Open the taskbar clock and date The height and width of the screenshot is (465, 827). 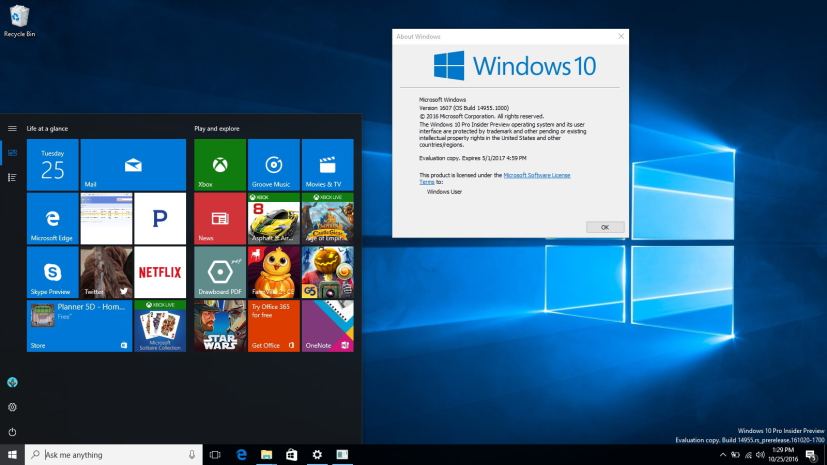click(783, 454)
